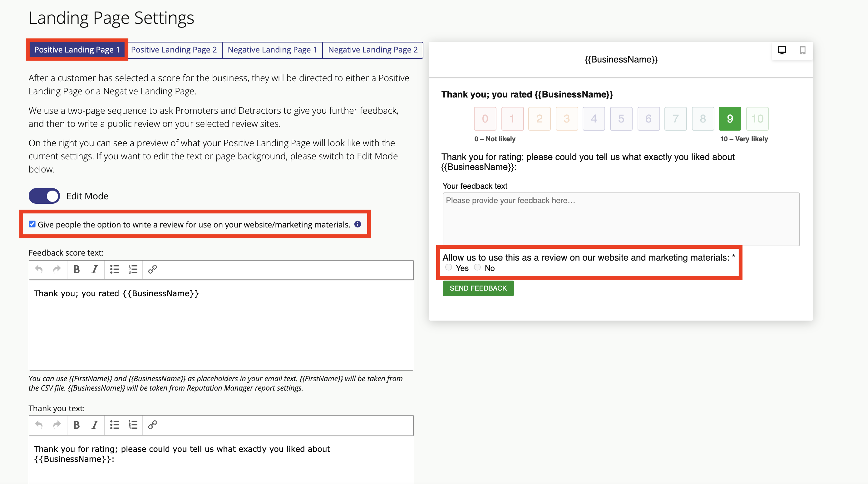Screen dimensions: 868x484
Task: Select rating score 0 in preview
Action: 485,119
